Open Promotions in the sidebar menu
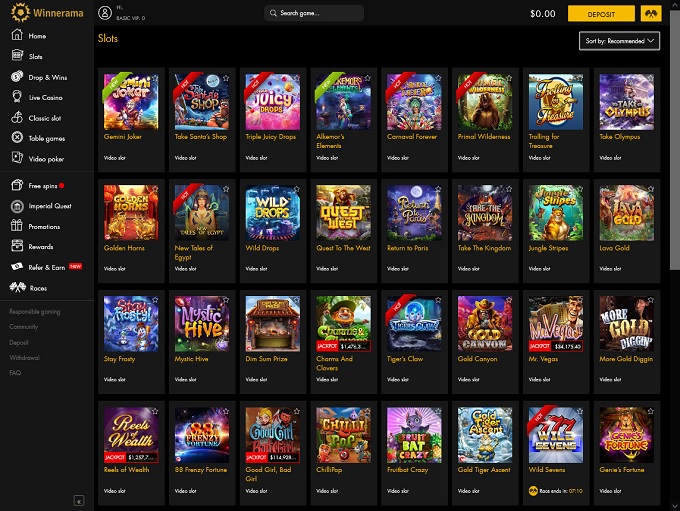Image resolution: width=680 pixels, height=511 pixels. 44,226
